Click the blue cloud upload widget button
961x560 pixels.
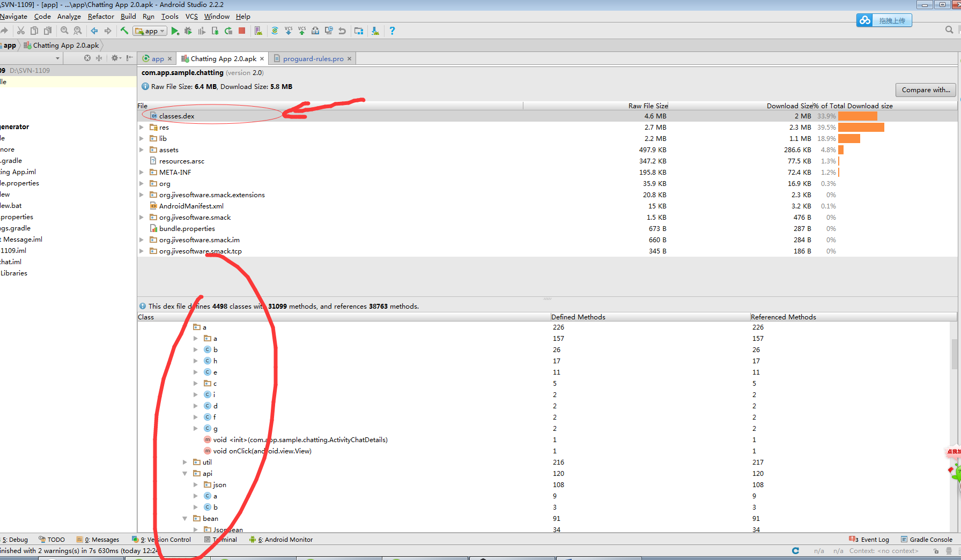[884, 20]
